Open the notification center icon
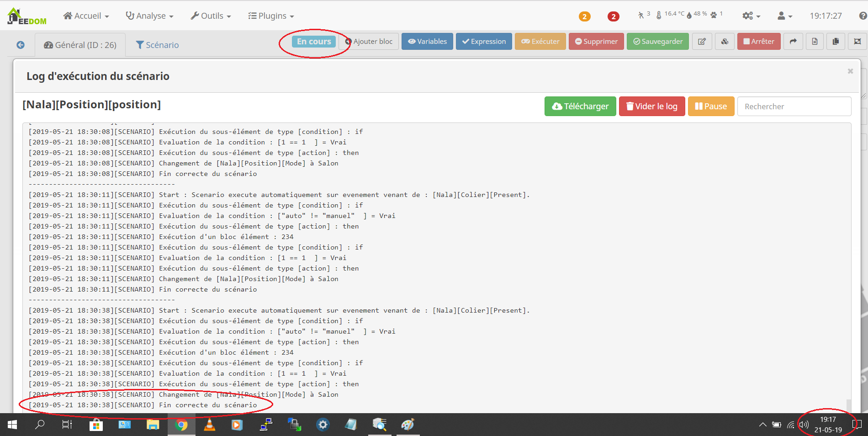 tap(857, 425)
